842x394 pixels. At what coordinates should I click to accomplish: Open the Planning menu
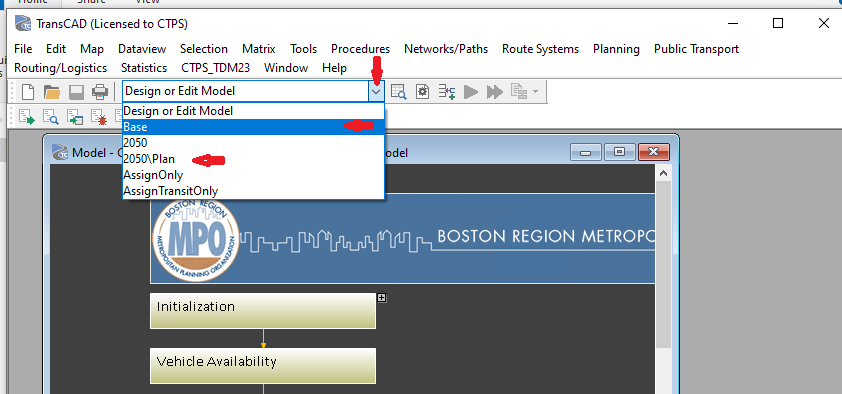click(616, 49)
